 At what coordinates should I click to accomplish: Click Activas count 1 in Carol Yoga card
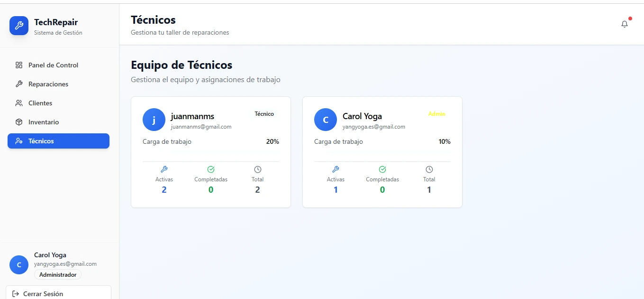click(x=336, y=190)
